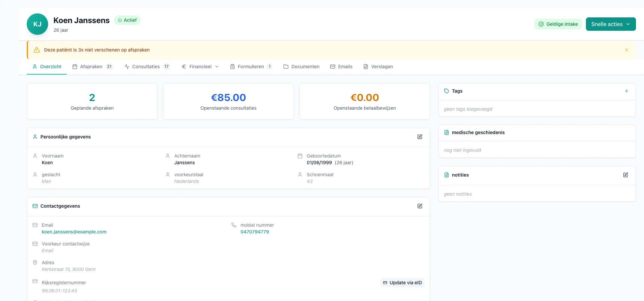Screen dimensions: 644x301
Task: Click the Rijksregisternummer value 99.06.01-123.45
Action: (59, 291)
